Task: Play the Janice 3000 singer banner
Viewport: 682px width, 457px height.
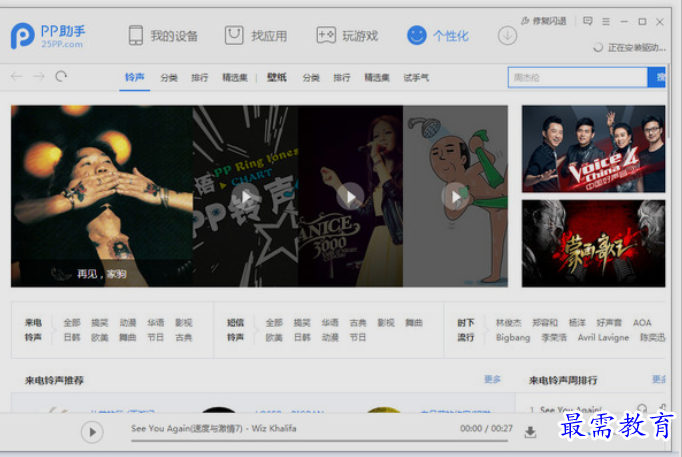Action: tap(350, 197)
